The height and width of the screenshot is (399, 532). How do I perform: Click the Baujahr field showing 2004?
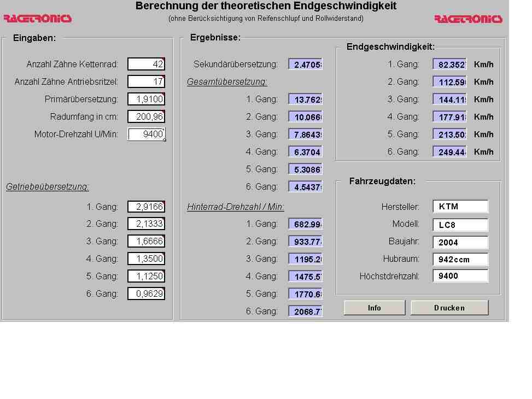(x=460, y=242)
